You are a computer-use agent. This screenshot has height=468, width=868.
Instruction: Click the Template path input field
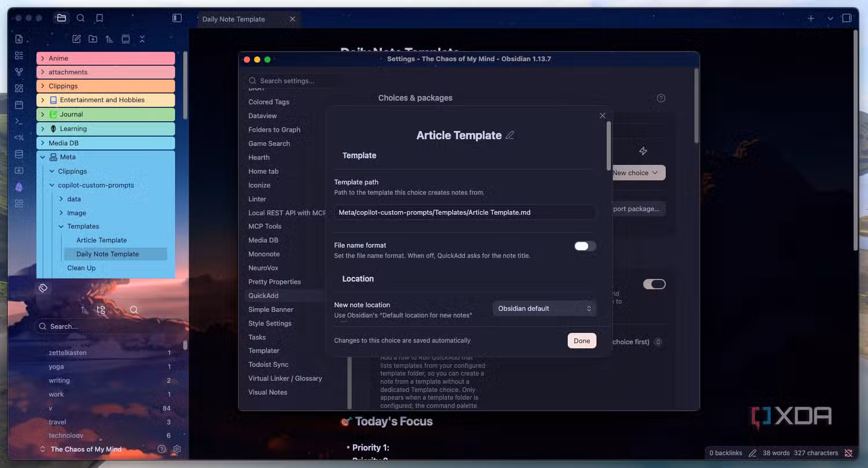click(465, 213)
